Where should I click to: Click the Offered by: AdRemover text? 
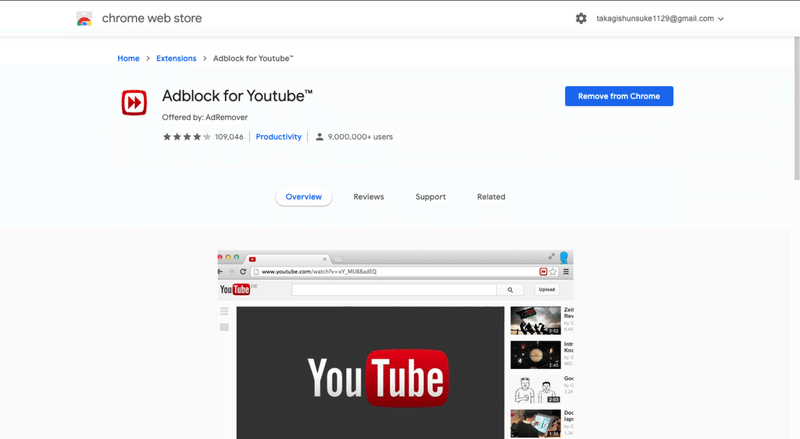(x=205, y=117)
